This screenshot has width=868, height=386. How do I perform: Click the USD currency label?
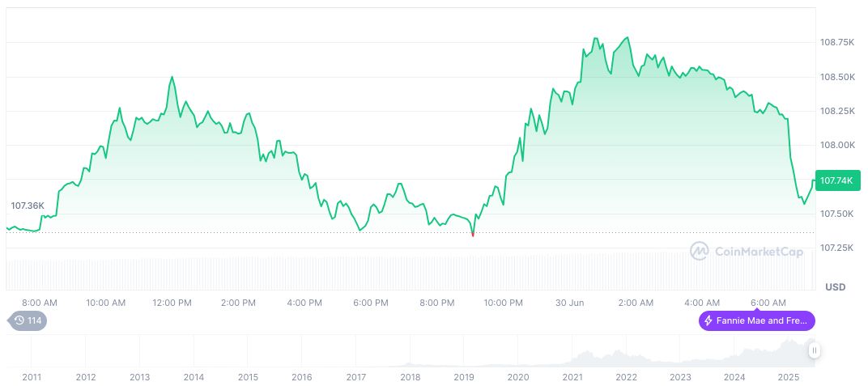(835, 287)
